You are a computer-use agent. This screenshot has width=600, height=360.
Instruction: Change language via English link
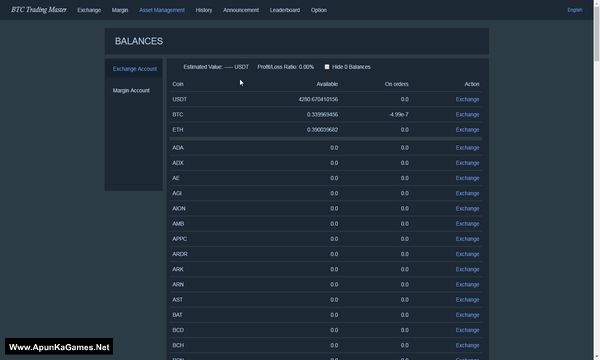pos(575,10)
